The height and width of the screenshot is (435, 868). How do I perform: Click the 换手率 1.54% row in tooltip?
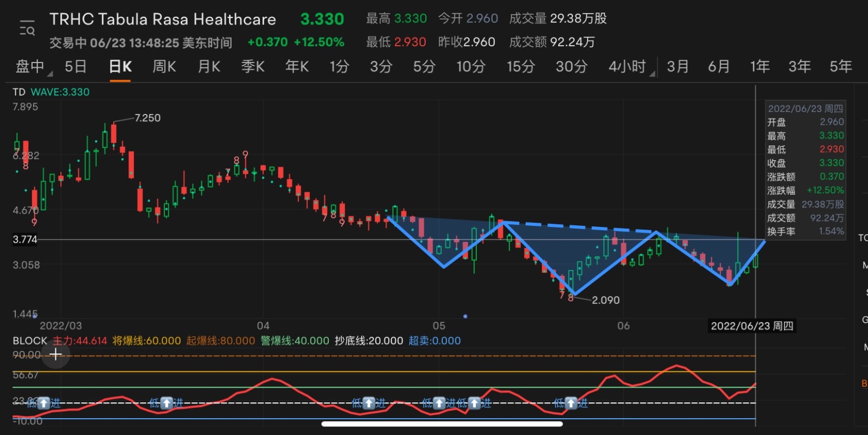coord(806,231)
